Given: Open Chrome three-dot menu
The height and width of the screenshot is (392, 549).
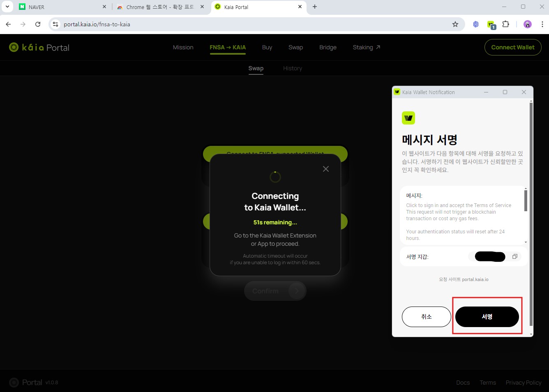Looking at the screenshot, I should (542, 24).
